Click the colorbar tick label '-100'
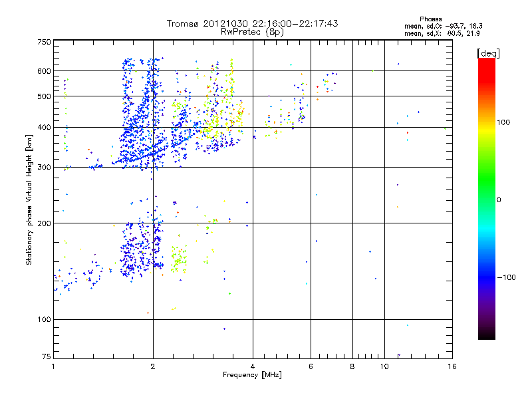This screenshot has height=399, width=532. [506, 277]
